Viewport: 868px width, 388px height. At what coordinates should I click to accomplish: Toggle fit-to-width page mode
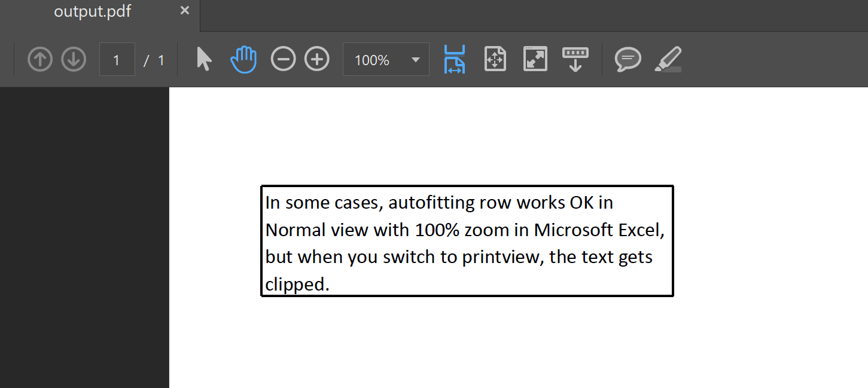pos(455,59)
